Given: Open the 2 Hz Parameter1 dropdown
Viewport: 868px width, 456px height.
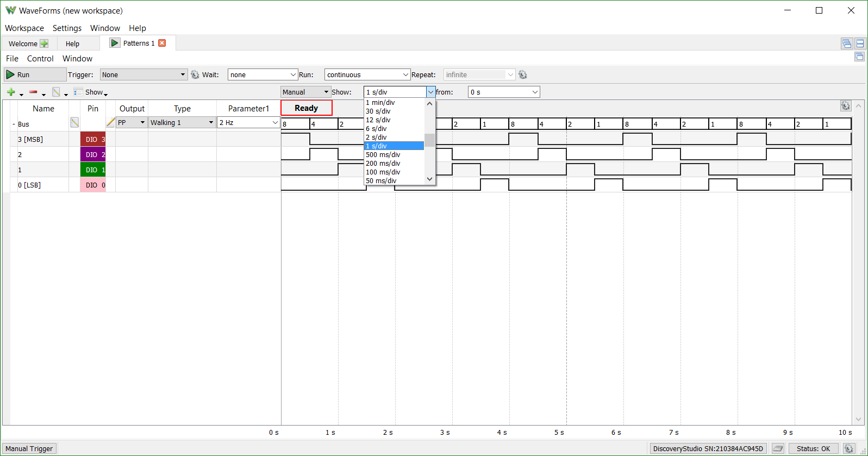Looking at the screenshot, I should click(x=248, y=122).
